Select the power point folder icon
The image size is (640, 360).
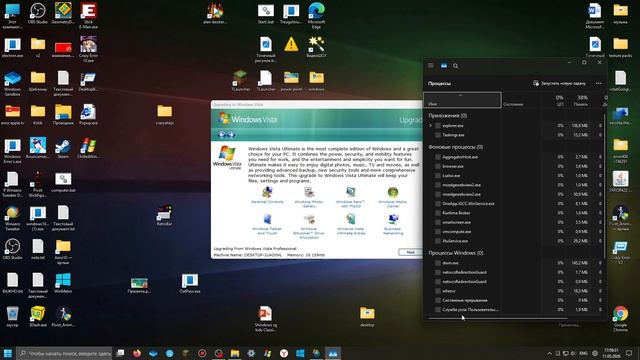[291, 81]
